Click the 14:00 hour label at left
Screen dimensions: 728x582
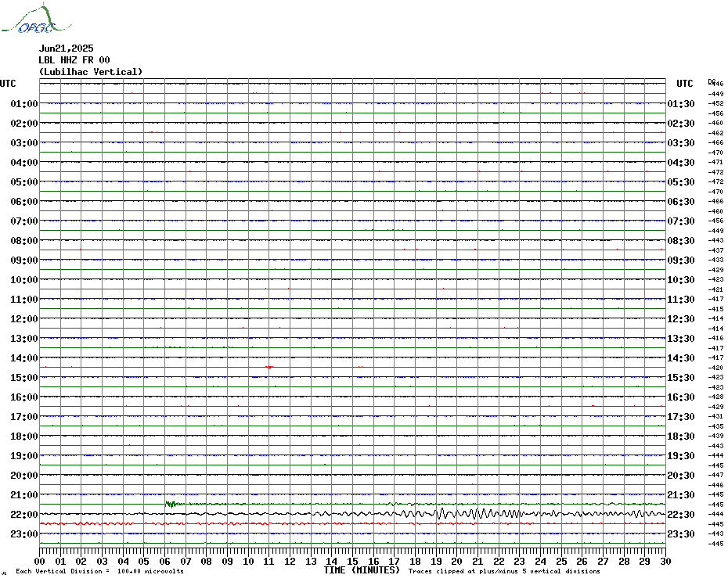pyautogui.click(x=24, y=357)
